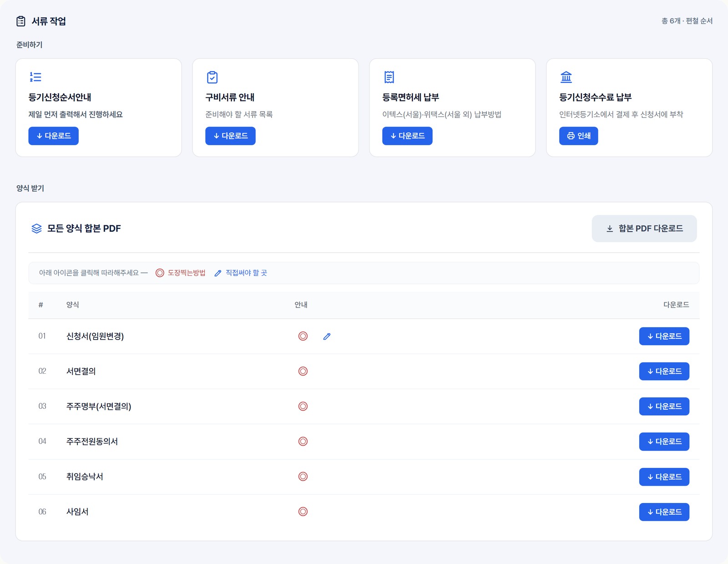Click the clipboard-check icon on 구비서류 안내 card

tap(212, 77)
